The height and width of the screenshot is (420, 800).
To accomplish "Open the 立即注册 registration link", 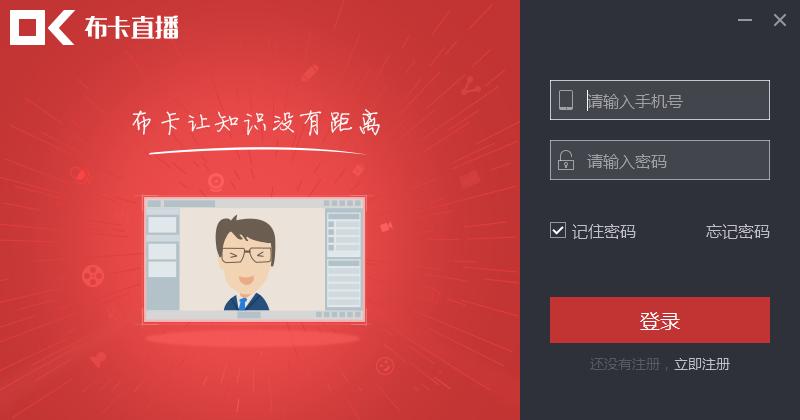I will point(702,364).
